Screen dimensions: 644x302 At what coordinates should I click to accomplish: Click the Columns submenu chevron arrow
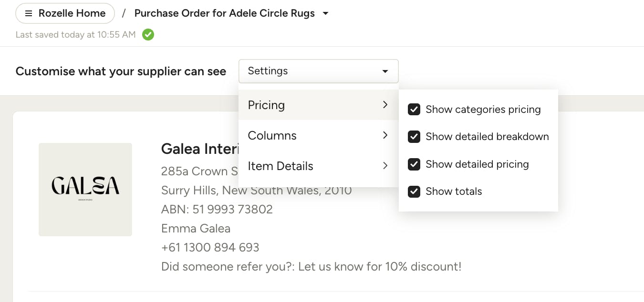point(385,135)
